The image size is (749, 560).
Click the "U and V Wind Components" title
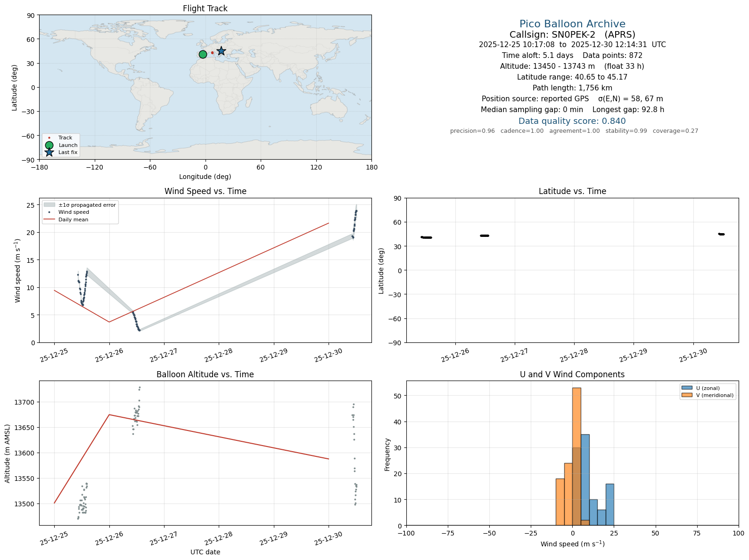572,374
